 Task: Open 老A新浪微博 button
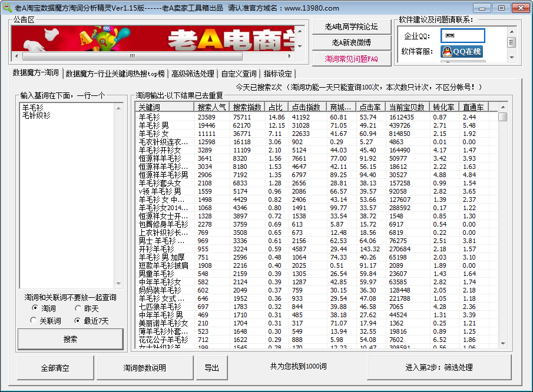tap(352, 42)
